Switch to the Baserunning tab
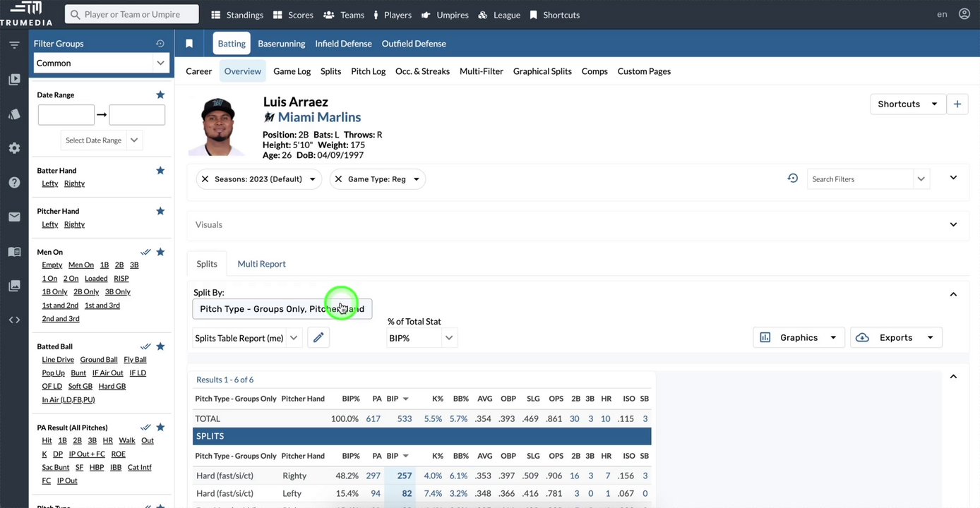 (x=282, y=44)
